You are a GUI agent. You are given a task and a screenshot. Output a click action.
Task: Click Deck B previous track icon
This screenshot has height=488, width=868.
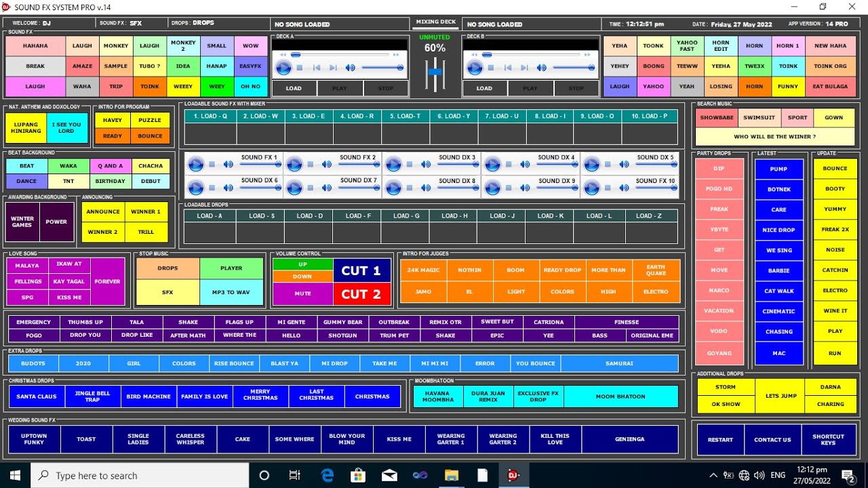[x=508, y=68]
